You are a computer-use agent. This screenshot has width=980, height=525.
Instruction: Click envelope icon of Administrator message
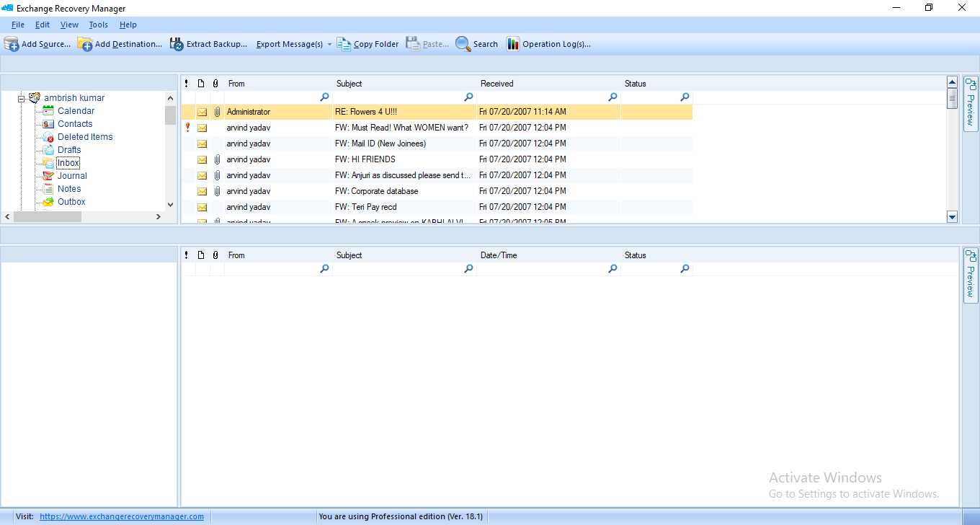pos(202,112)
